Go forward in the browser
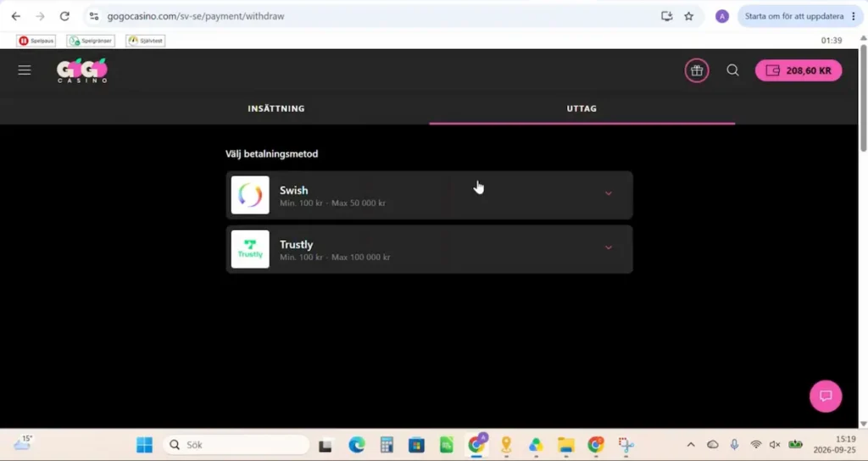 40,16
